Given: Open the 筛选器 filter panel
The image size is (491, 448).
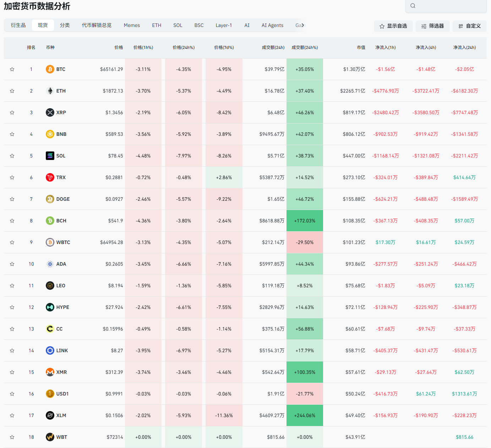Looking at the screenshot, I should [432, 26].
